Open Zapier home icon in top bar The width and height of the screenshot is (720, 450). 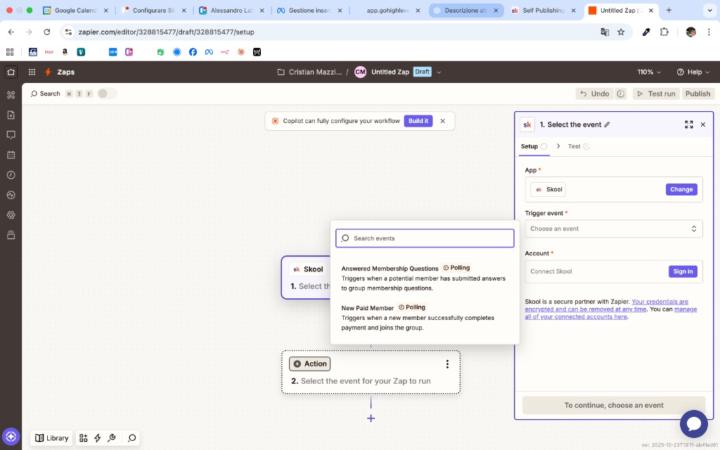(x=11, y=72)
